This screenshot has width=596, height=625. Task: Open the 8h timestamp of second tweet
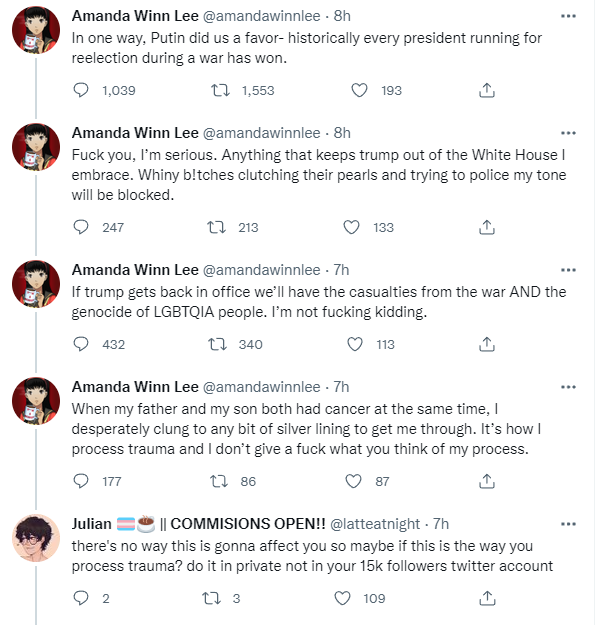click(x=342, y=133)
